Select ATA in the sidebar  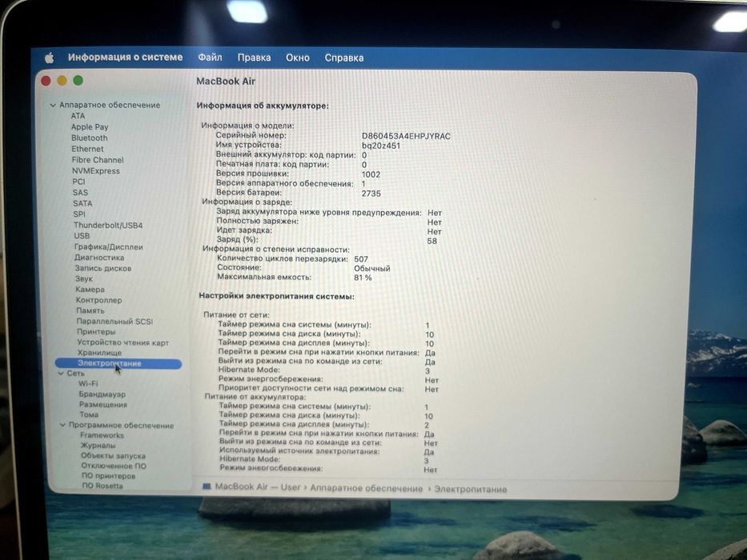click(78, 116)
